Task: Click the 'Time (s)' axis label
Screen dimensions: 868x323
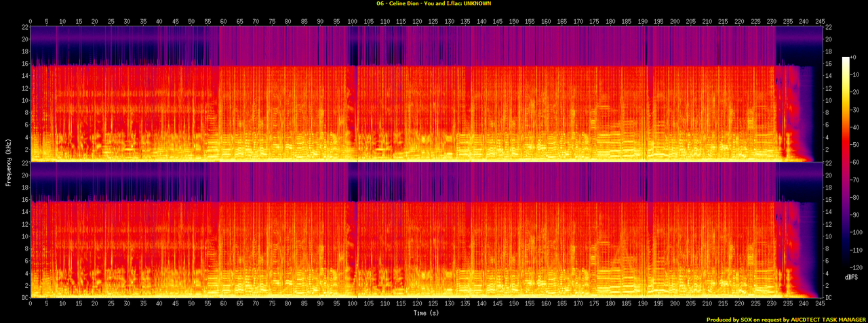Action: click(427, 313)
